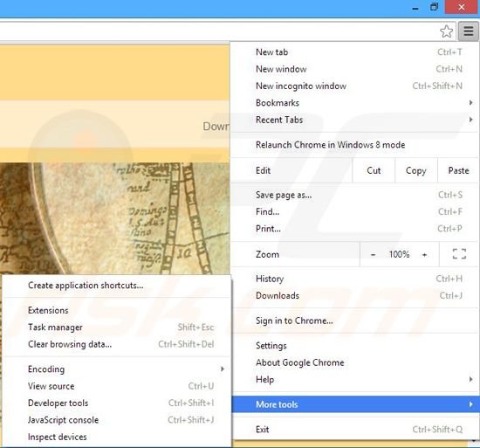The image size is (480, 448).
Task: Click the Cut button
Action: [374, 170]
